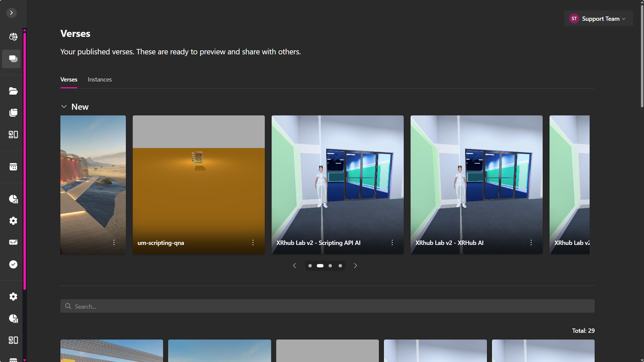644x362 pixels.
Task: Go to next carousel page arrow
Action: [355, 266]
